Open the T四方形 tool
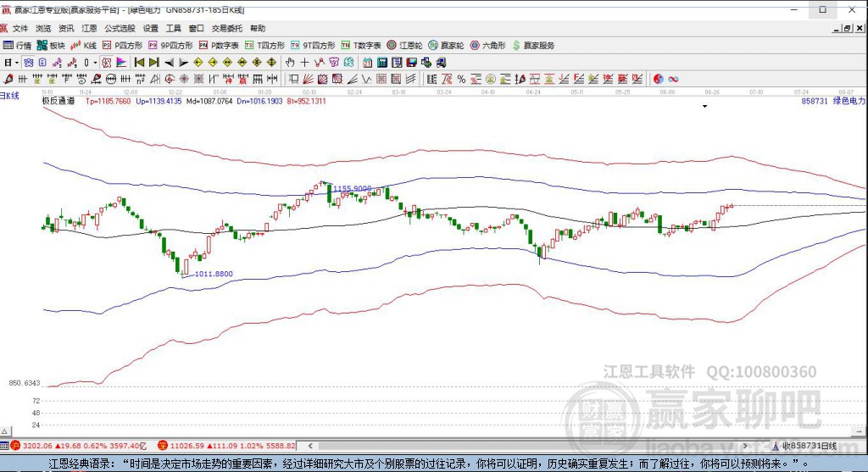 pyautogui.click(x=264, y=46)
